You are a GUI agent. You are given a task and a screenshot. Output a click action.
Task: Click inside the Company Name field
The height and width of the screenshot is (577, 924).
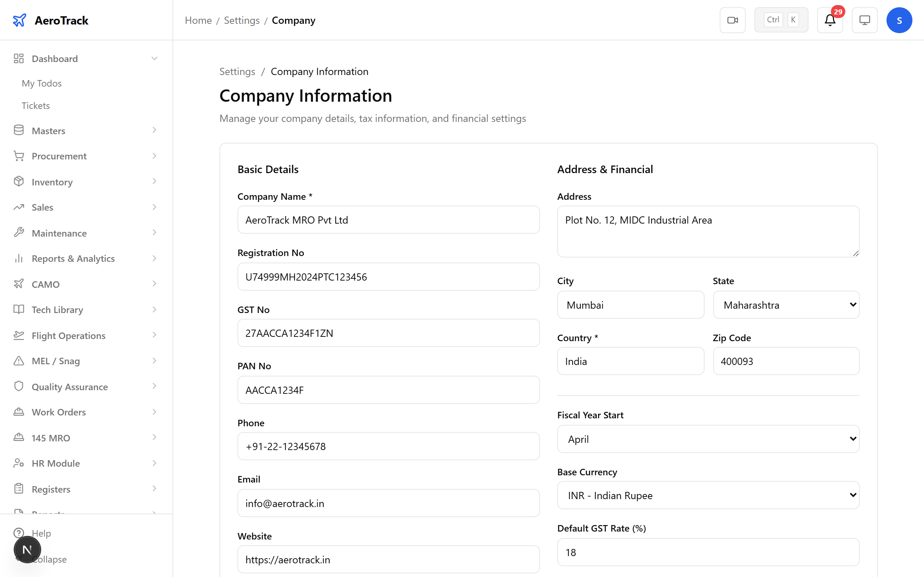388,219
